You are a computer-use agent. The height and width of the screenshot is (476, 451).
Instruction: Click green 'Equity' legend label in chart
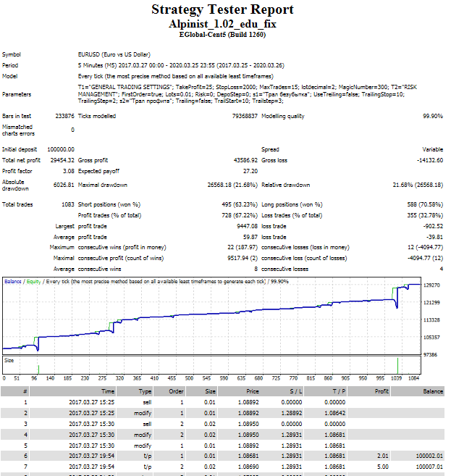pyautogui.click(x=34, y=282)
